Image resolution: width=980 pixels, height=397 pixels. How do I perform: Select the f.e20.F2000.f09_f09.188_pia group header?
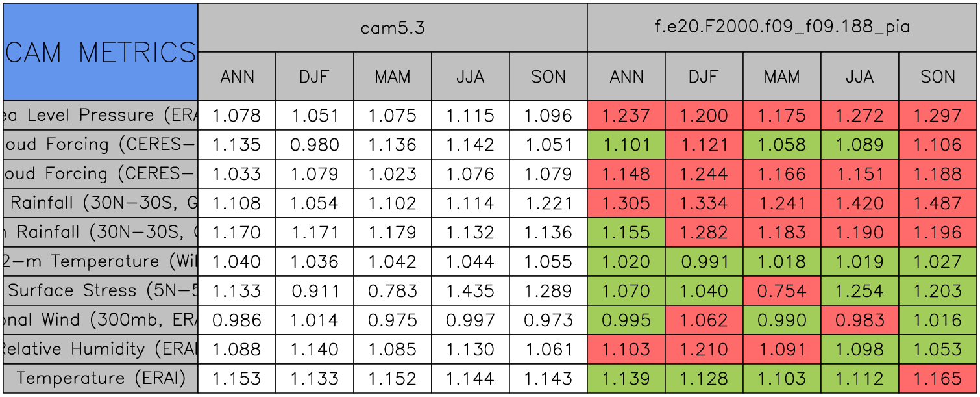click(781, 27)
